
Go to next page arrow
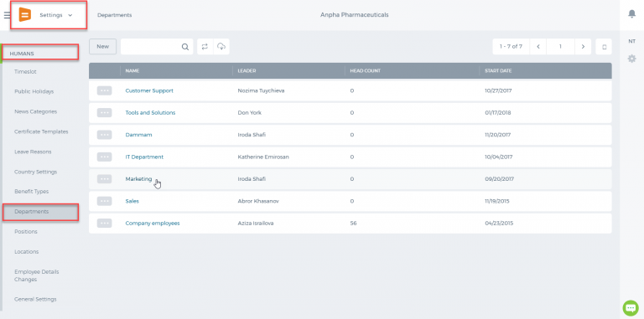tap(583, 47)
